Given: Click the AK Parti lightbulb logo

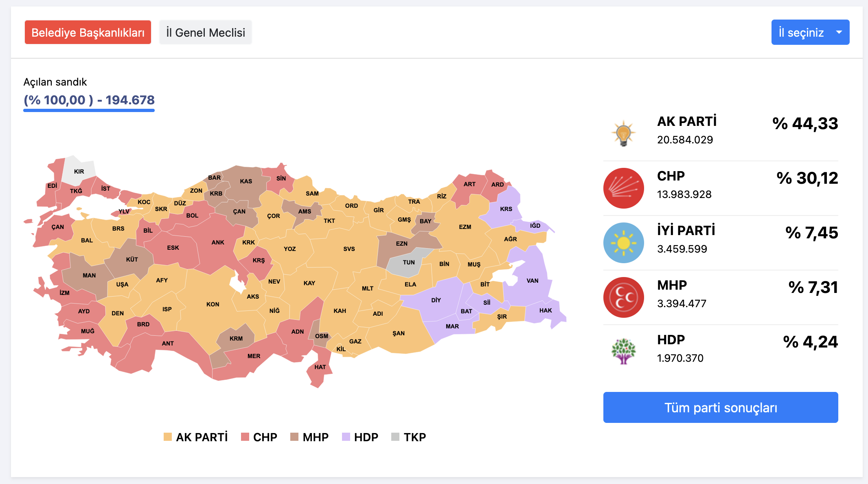Looking at the screenshot, I should 623,134.
